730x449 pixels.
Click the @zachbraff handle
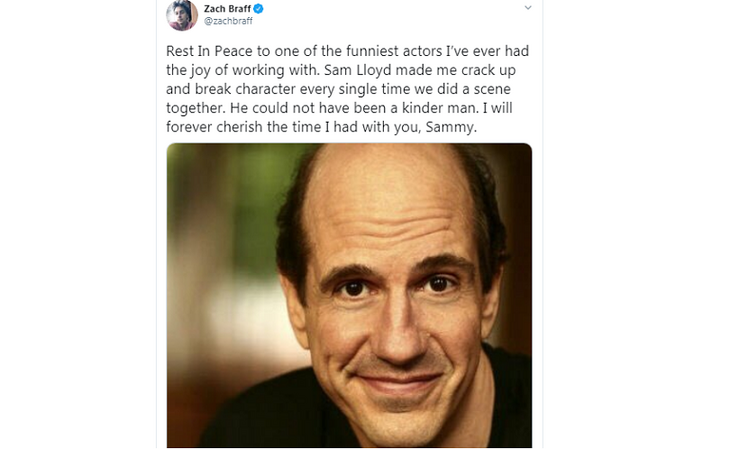(228, 20)
